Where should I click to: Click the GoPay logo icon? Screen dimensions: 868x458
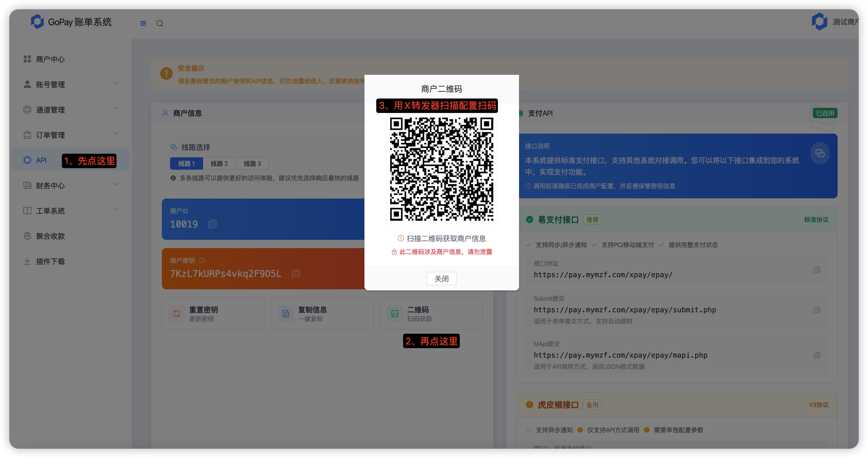click(x=37, y=22)
